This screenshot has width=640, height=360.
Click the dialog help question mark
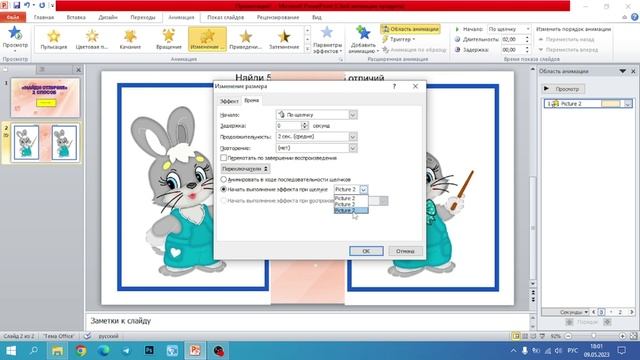pyautogui.click(x=394, y=86)
